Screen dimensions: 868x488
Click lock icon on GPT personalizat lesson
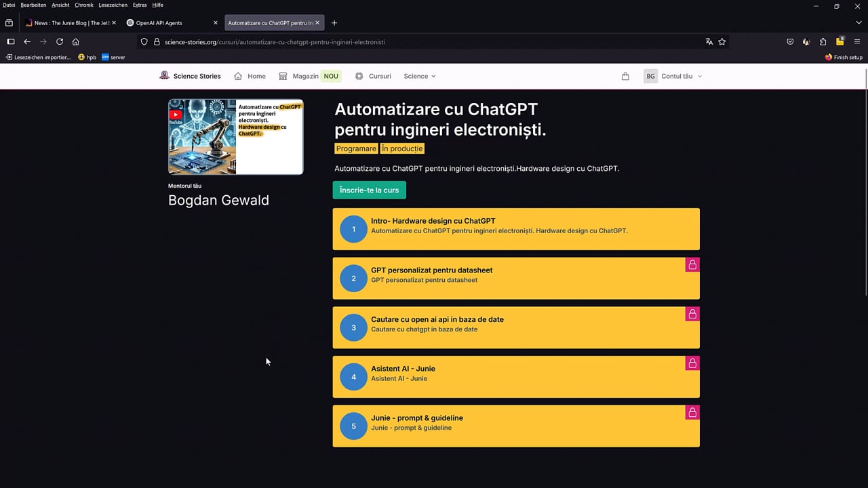[x=692, y=264]
